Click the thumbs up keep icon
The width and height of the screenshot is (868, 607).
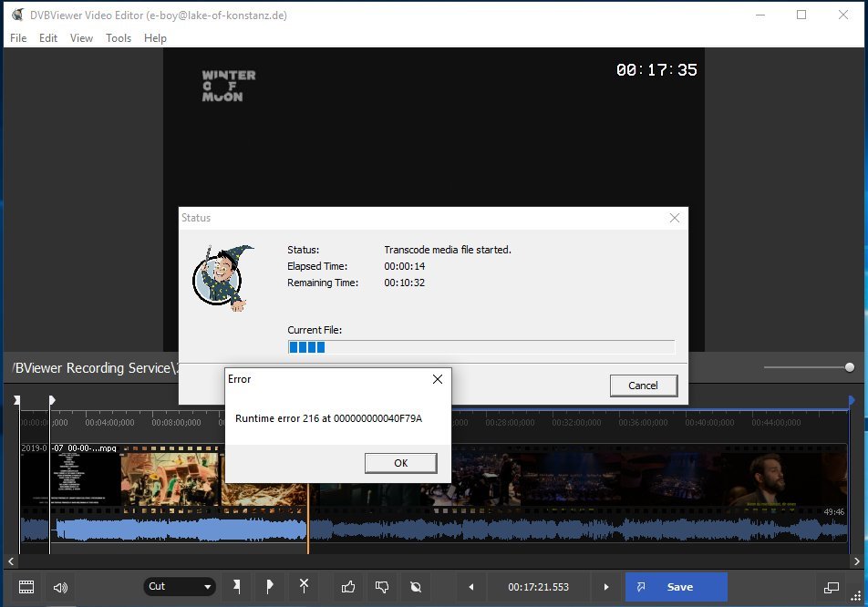(348, 587)
